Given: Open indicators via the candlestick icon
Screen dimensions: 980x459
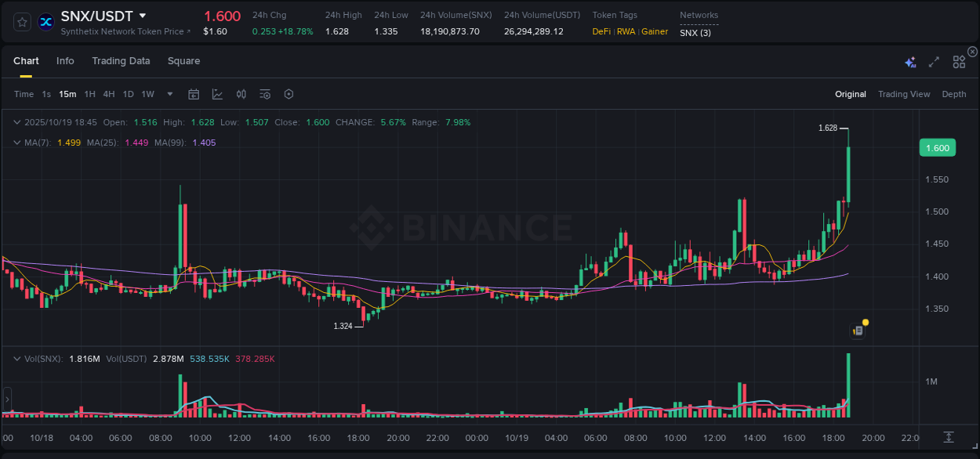Looking at the screenshot, I should [x=241, y=94].
